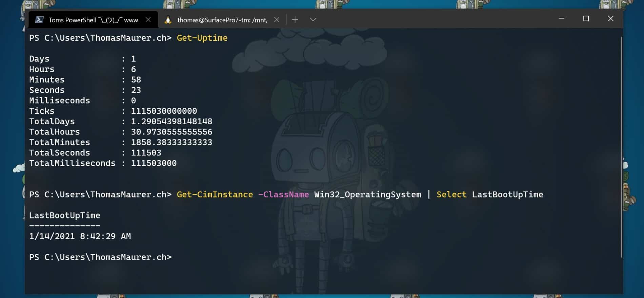Click the Hours value 6 line
The image size is (644, 298).
click(x=82, y=69)
